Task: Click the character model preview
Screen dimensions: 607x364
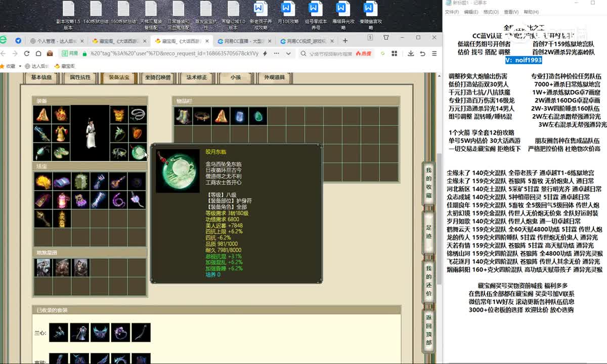Action: [x=90, y=133]
